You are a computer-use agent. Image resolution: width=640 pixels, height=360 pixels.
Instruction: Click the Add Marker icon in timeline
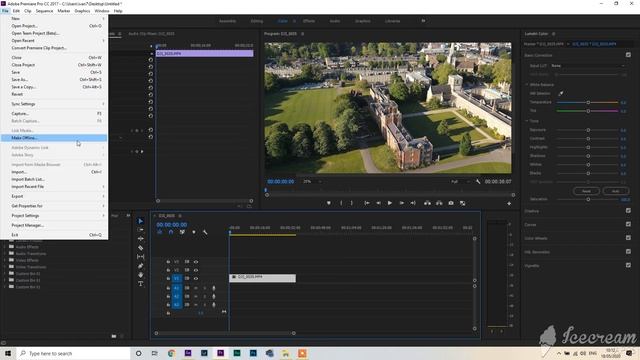pyautogui.click(x=193, y=232)
